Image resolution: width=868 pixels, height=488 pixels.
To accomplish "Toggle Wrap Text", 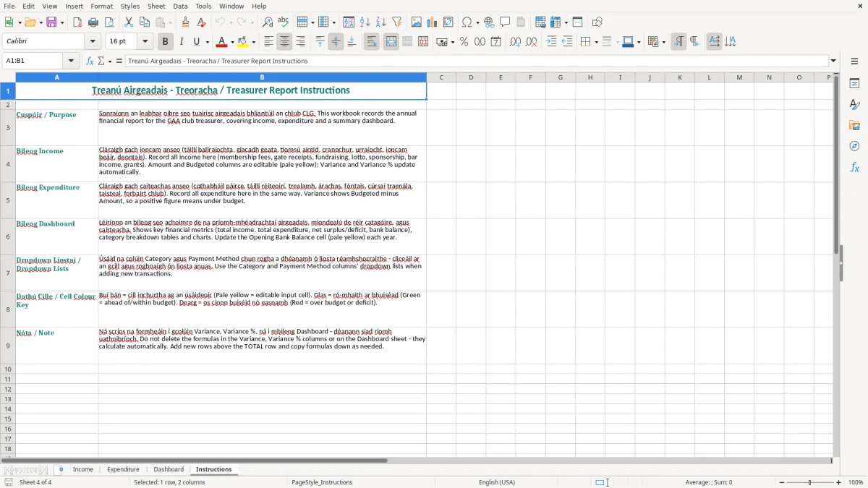I will click(372, 42).
